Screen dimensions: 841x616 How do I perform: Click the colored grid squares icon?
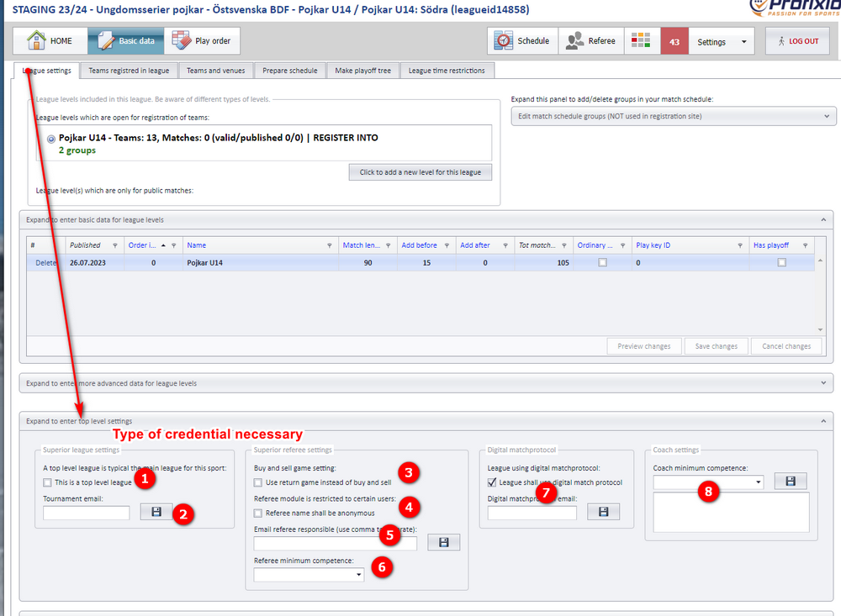640,40
